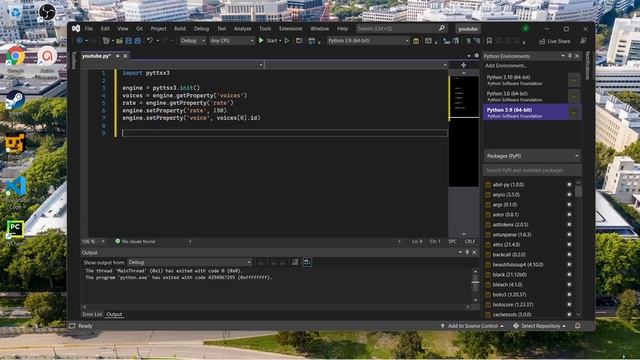Open the Extensions menu

pyautogui.click(x=291, y=29)
